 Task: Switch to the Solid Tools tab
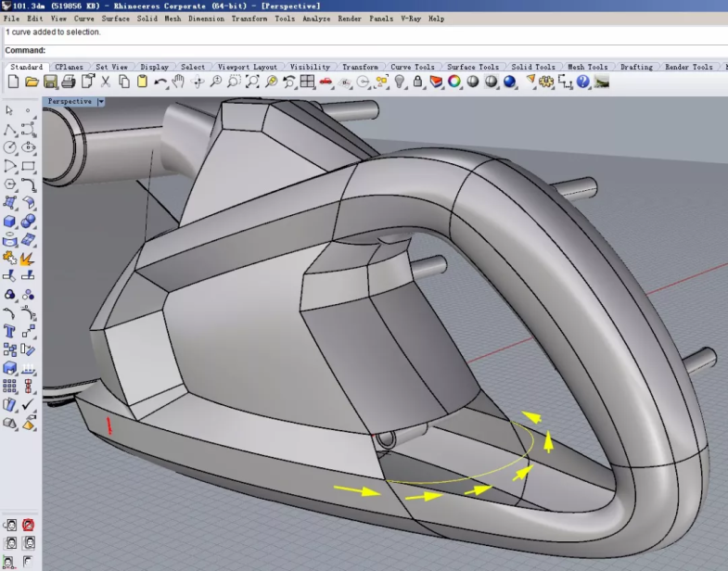click(x=533, y=67)
